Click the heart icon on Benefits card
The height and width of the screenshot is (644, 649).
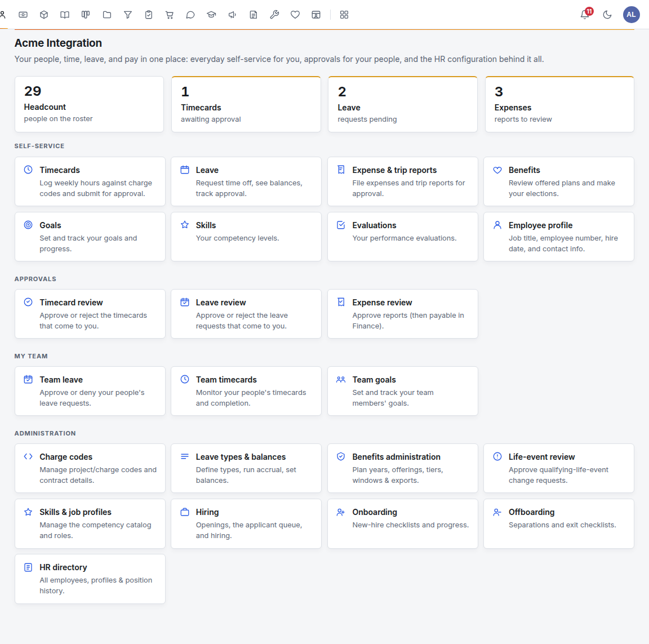497,170
